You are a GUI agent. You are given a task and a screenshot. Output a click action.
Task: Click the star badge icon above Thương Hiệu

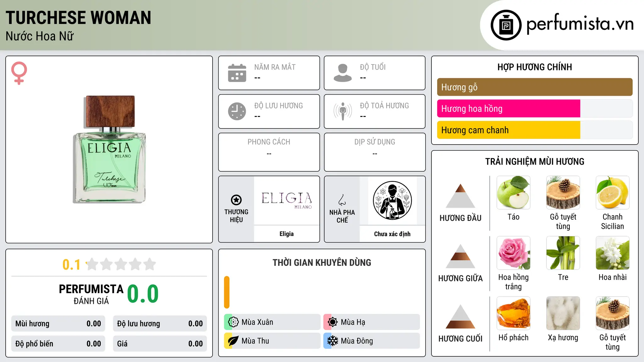[236, 200]
